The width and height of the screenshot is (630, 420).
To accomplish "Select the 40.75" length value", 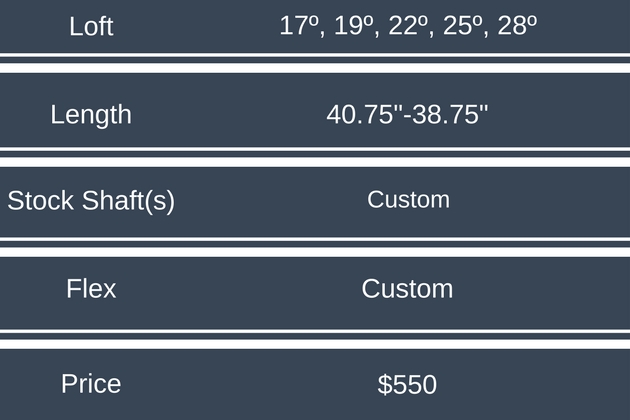I will click(x=363, y=114).
